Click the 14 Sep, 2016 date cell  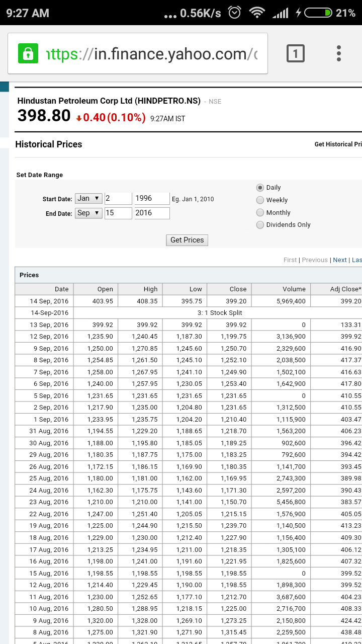pos(44,301)
